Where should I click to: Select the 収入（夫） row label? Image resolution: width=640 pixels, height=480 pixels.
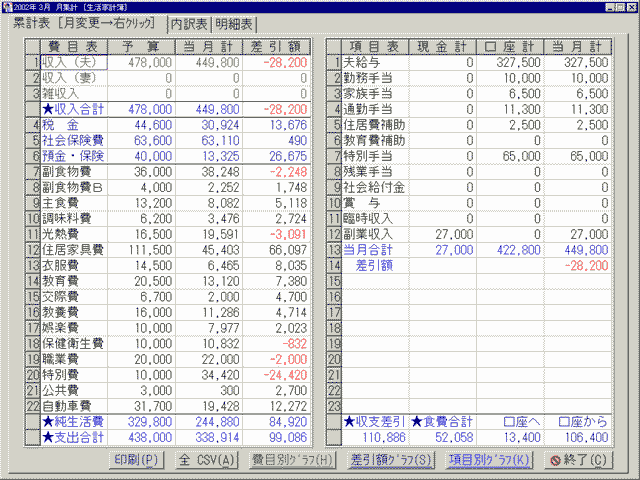(x=74, y=62)
